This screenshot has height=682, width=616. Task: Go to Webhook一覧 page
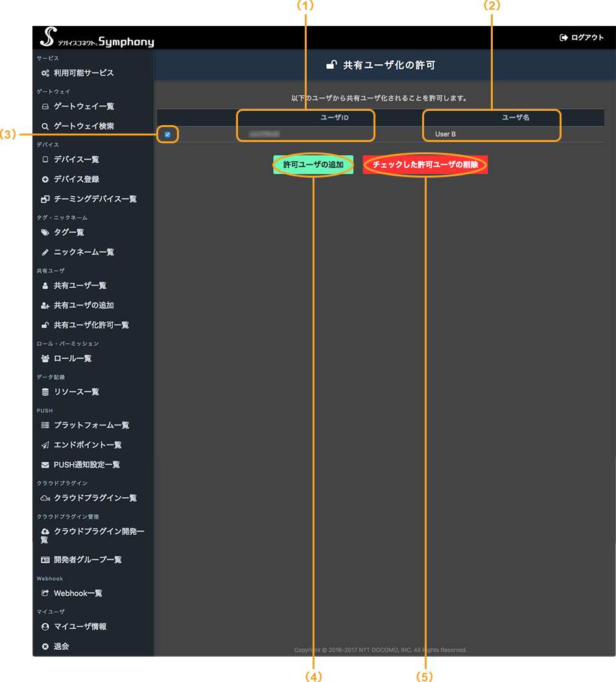point(78,593)
